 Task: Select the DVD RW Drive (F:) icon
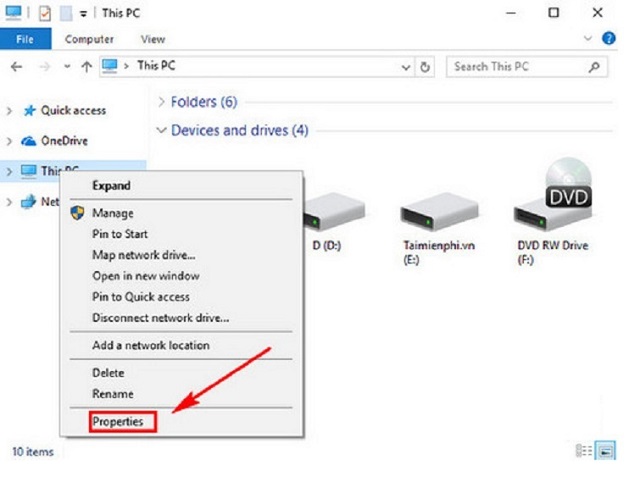click(x=553, y=195)
